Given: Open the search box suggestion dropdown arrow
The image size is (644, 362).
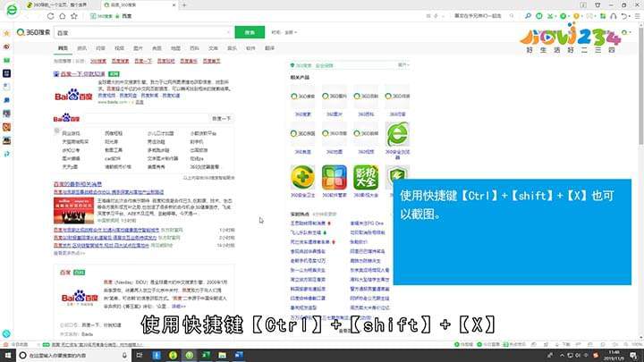Looking at the screenshot, I should tap(229, 32).
